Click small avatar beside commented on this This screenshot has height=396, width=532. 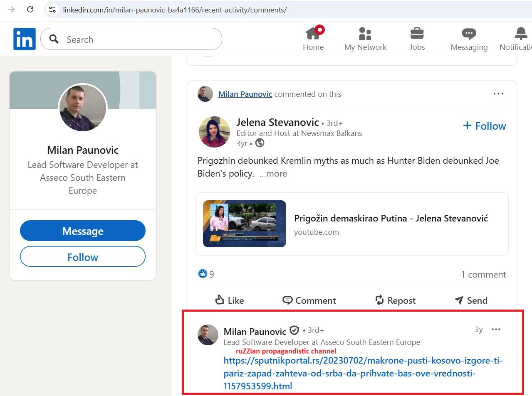pyautogui.click(x=205, y=94)
